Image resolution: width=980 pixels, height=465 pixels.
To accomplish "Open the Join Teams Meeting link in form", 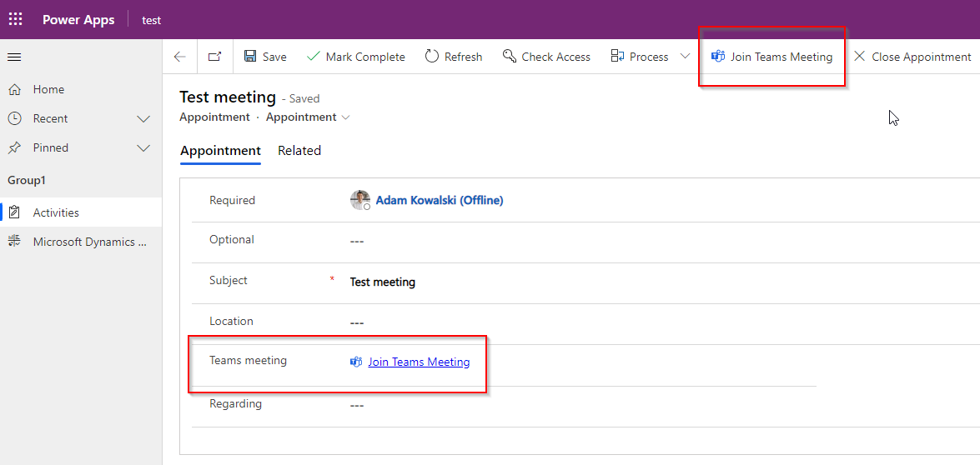I will pyautogui.click(x=419, y=362).
